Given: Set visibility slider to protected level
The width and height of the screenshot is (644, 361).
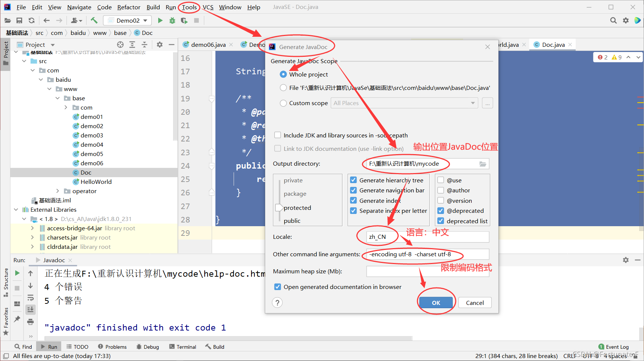Looking at the screenshot, I should 297,208.
